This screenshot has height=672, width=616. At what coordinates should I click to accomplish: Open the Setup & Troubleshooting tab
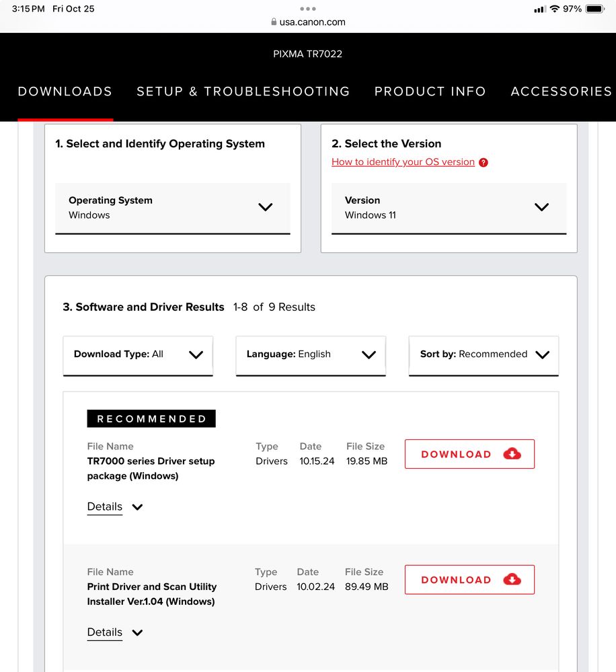(x=243, y=91)
